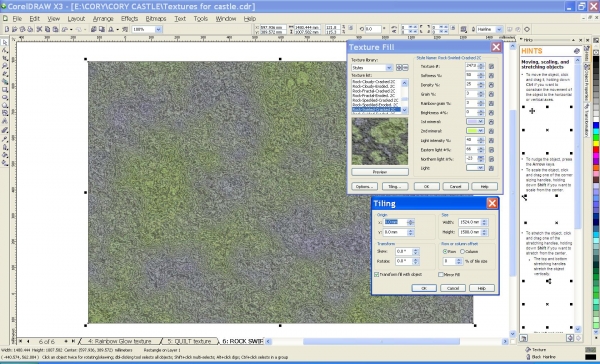The width and height of the screenshot is (600, 364).
Task: Click the Export toolbar icon
Action: coord(102,29)
